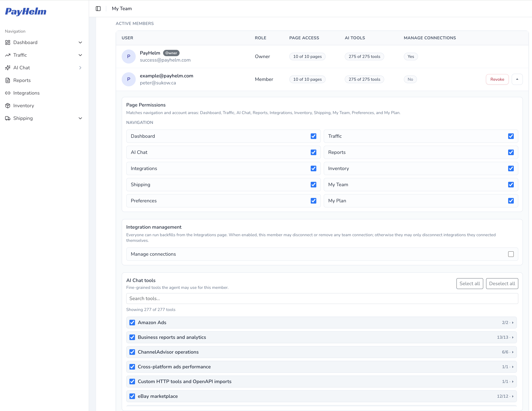The width and height of the screenshot is (532, 411).
Task: Click the Integrations link icon
Action: tap(8, 93)
